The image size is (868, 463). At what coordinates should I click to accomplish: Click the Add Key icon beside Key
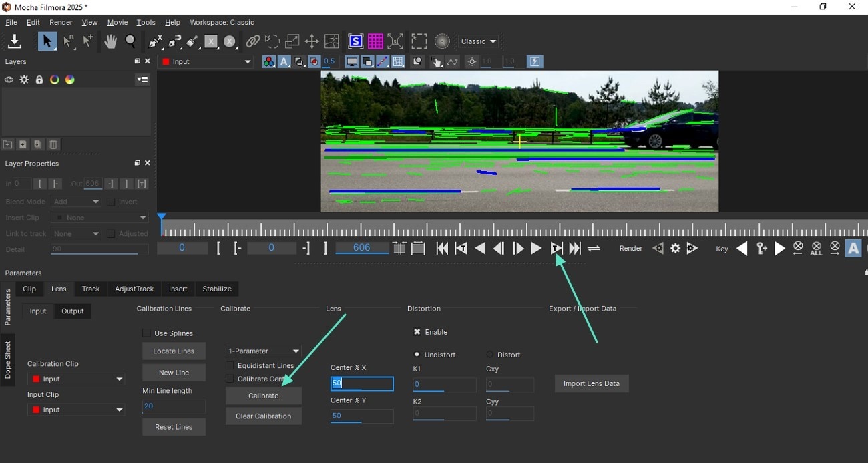pos(762,249)
